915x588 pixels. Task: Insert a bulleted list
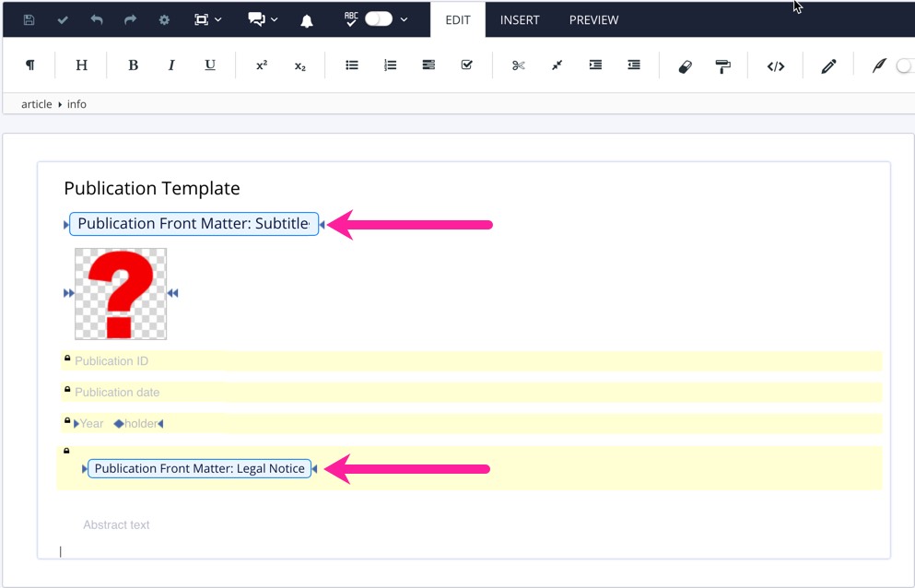click(351, 65)
